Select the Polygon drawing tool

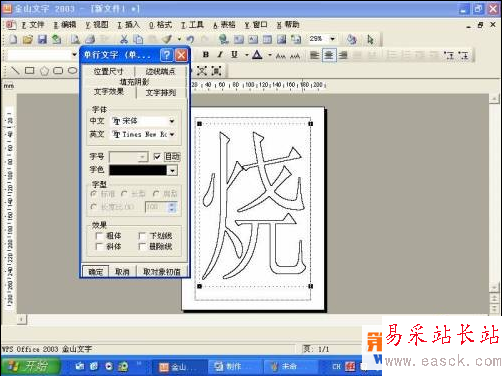click(x=44, y=71)
